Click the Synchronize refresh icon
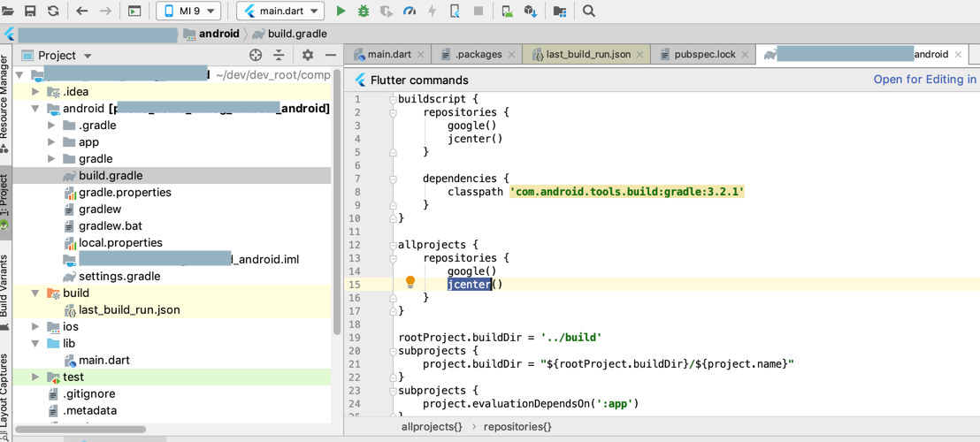 (53, 11)
